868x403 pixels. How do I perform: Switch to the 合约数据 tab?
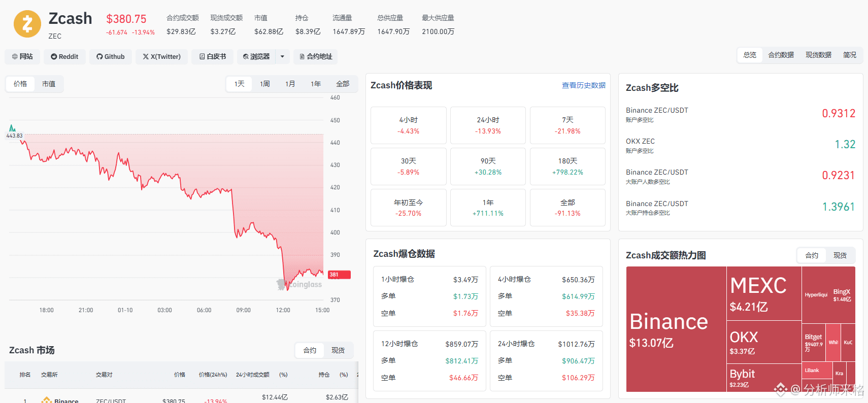[x=781, y=55]
